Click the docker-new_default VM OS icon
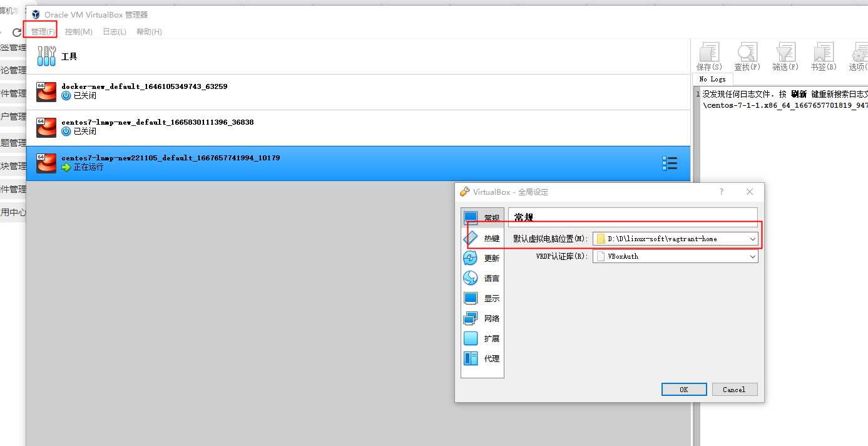868x446 pixels. (46, 92)
